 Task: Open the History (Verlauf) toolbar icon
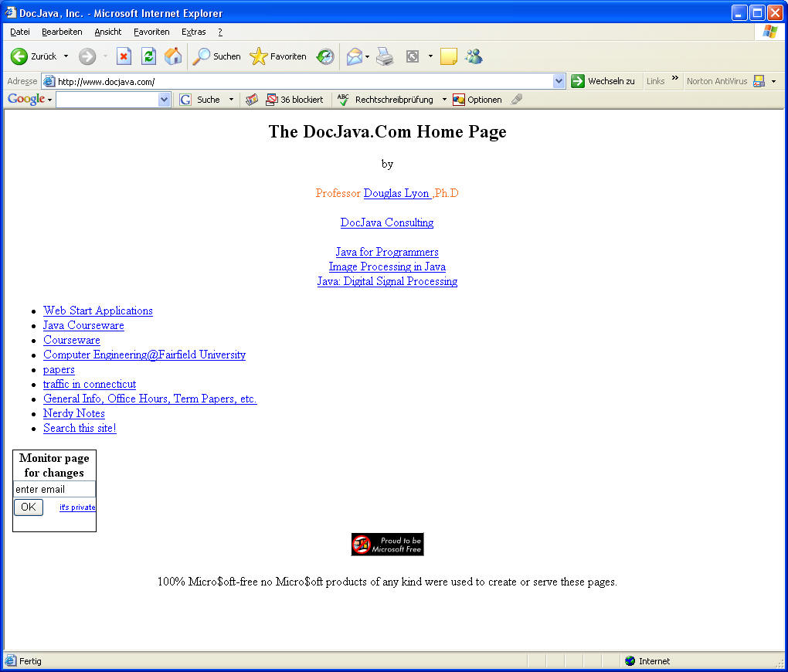click(325, 56)
